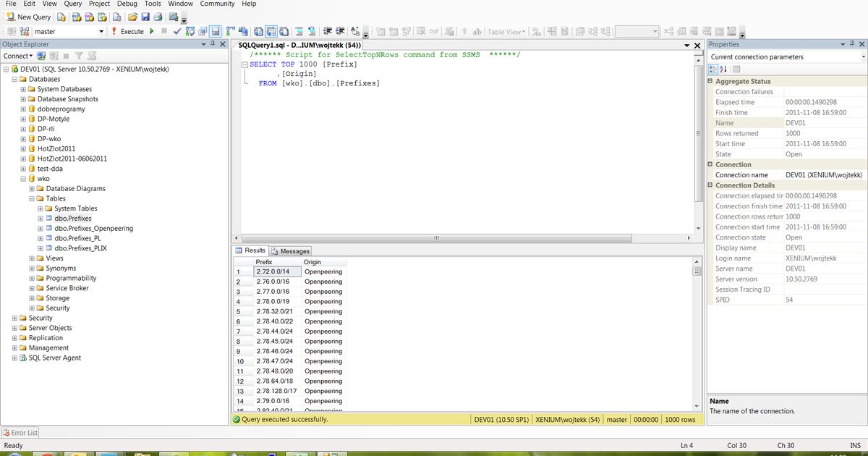Parse the query with the checkmark icon
Image resolution: width=868 pixels, height=456 pixels.
(176, 30)
